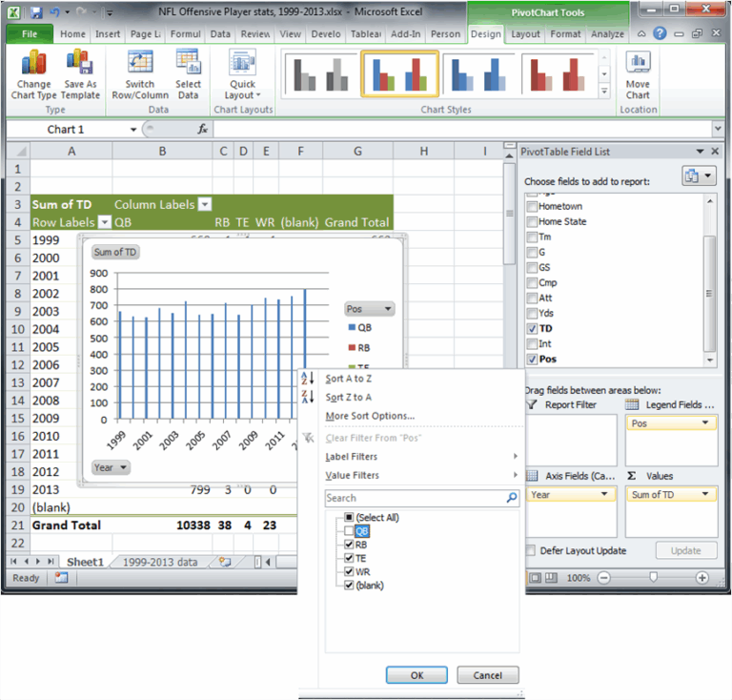This screenshot has width=732, height=700.
Task: Select Sheet1 worksheet tab
Action: pyautogui.click(x=85, y=563)
